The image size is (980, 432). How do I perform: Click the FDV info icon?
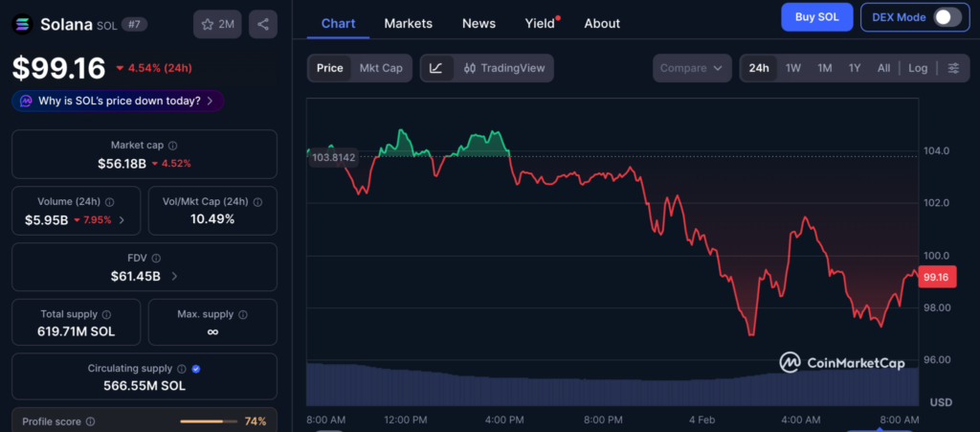click(156, 259)
